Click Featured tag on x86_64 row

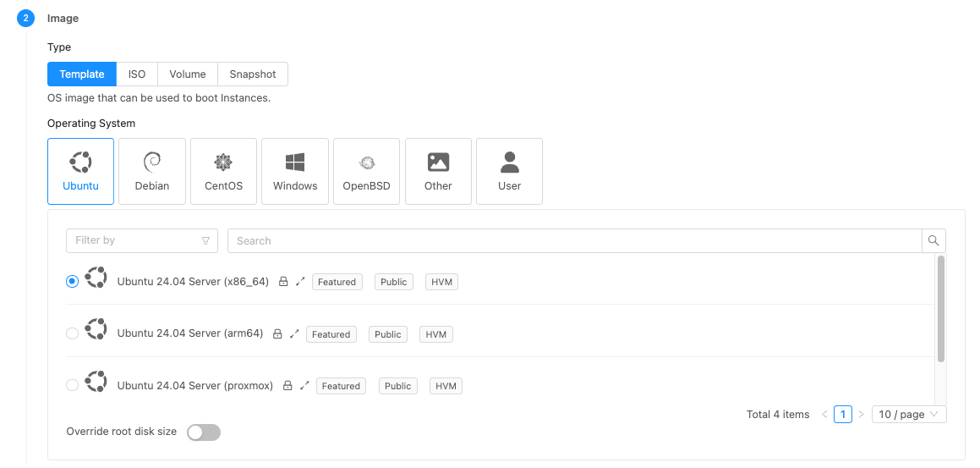pyautogui.click(x=337, y=282)
